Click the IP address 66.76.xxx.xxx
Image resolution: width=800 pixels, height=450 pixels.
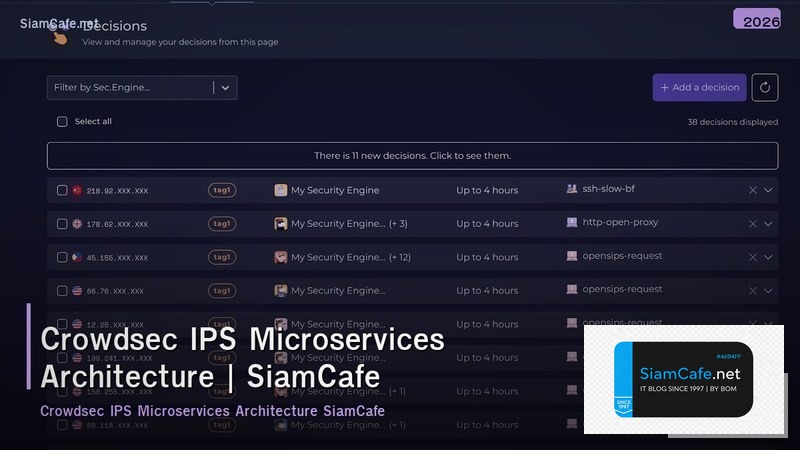(x=115, y=291)
